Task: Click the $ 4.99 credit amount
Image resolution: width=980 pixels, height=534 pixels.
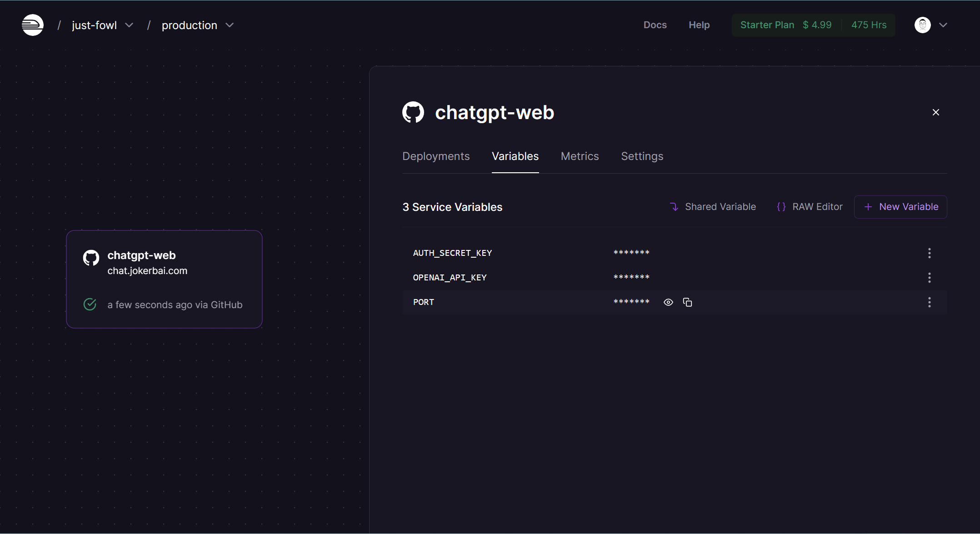Action: pos(817,25)
